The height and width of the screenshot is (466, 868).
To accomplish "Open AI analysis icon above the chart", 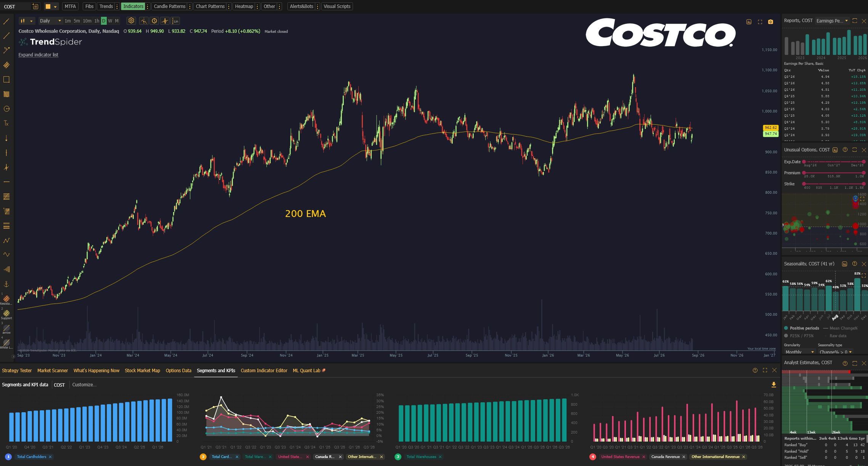I will point(749,22).
